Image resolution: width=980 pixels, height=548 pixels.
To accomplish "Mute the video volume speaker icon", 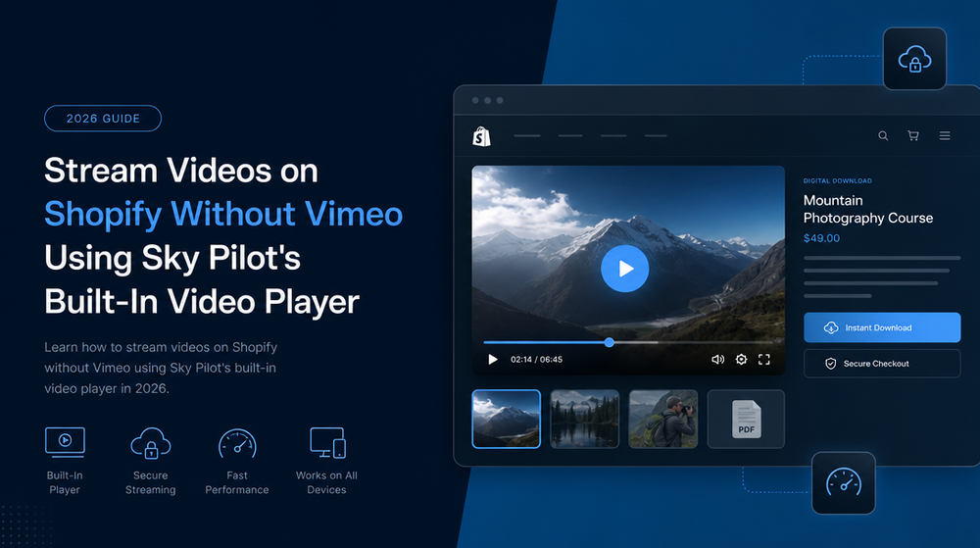I will pyautogui.click(x=717, y=360).
